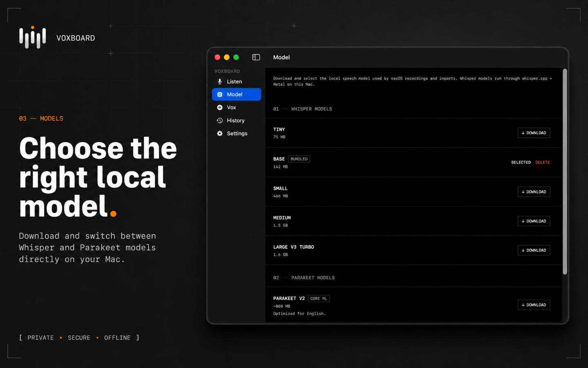Click the Vox waveform icon

[220, 108]
